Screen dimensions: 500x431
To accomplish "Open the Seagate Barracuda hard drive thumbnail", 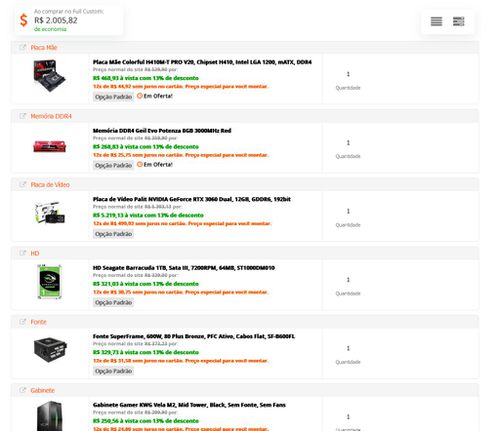I will click(49, 281).
